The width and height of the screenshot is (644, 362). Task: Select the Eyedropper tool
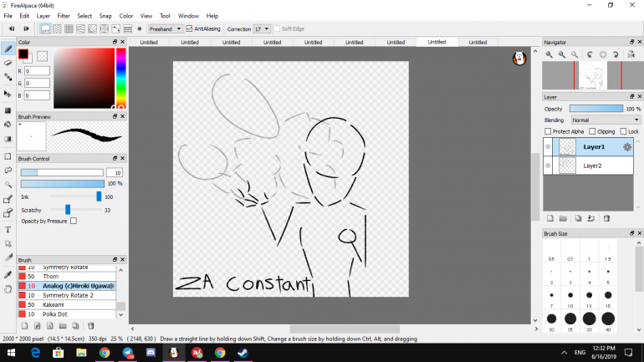[x=8, y=274]
